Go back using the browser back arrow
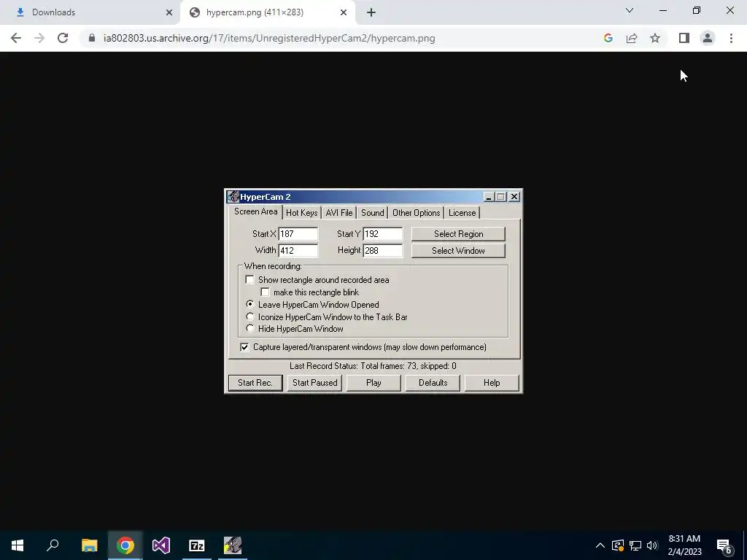 coord(16,38)
